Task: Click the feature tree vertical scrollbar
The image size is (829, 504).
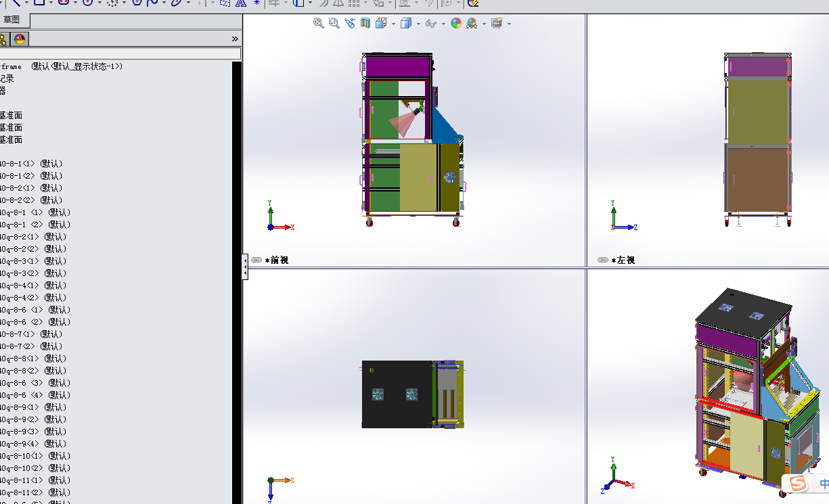Action: (x=236, y=283)
